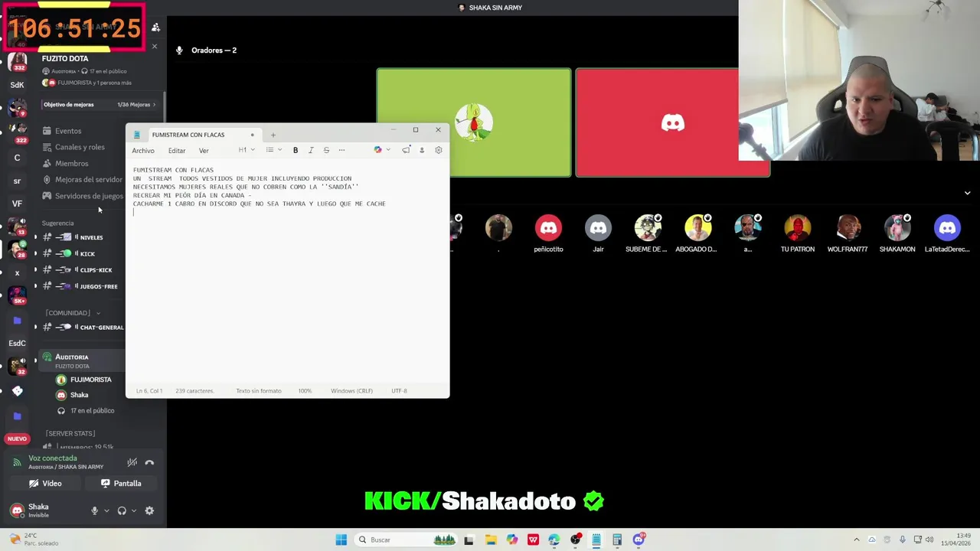Open the Objetivo de mejoras banner
The height and width of the screenshot is (551, 980).
[100, 105]
